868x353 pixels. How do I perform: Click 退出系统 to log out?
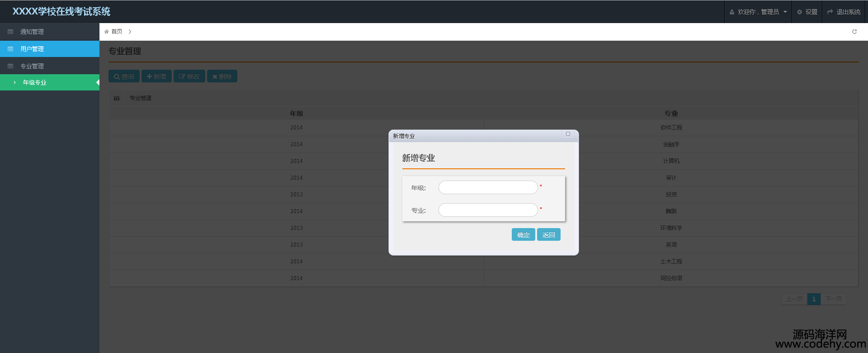[x=844, y=12]
